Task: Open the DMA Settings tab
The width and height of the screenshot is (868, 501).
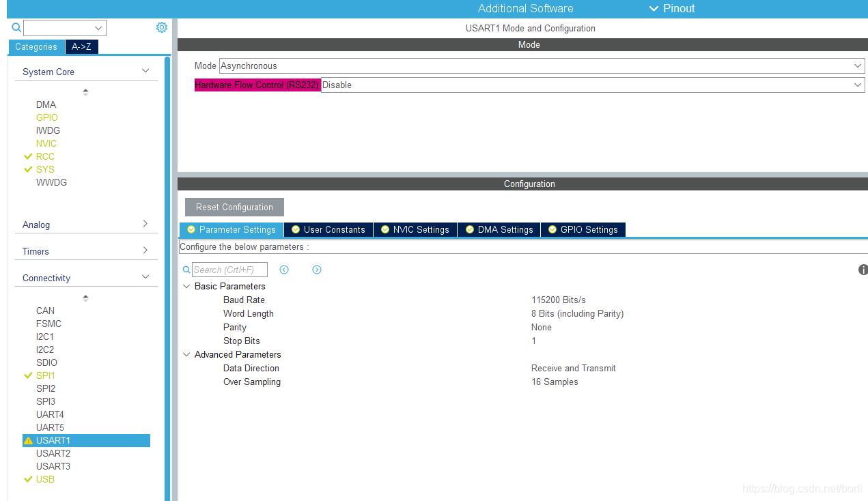Action: [499, 229]
